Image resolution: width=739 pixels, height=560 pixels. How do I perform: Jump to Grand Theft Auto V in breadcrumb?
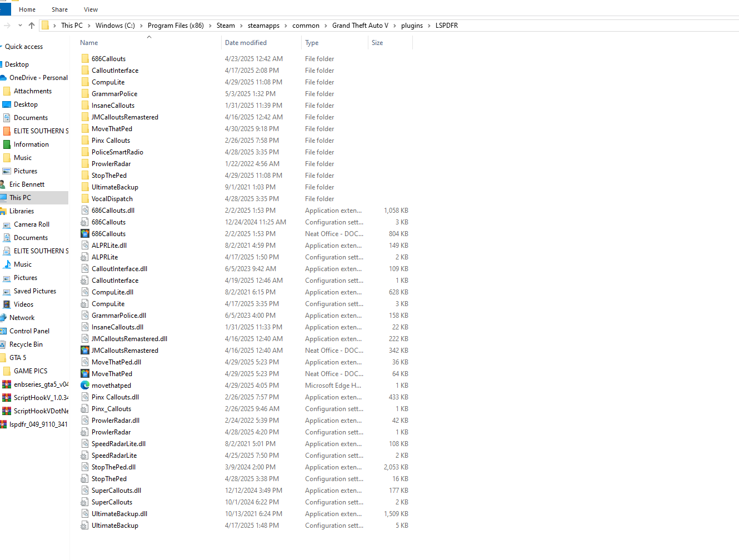tap(360, 26)
